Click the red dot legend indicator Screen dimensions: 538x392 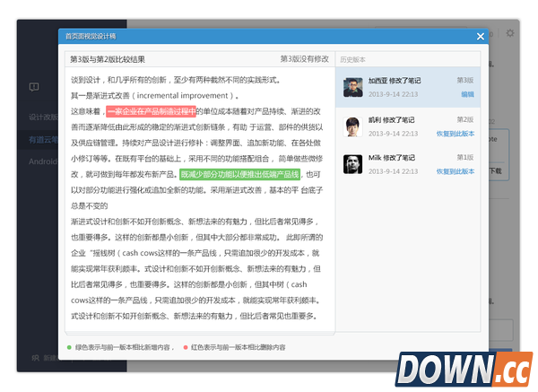tap(186, 346)
